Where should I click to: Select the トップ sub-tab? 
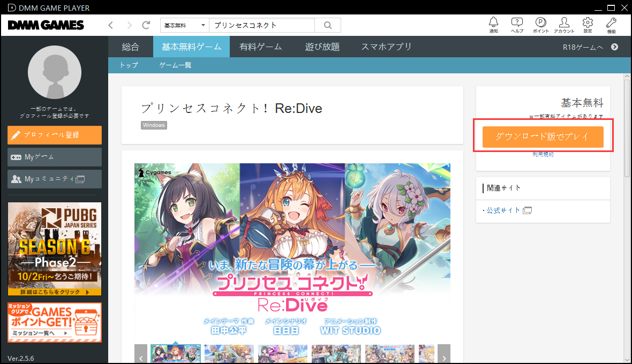point(129,65)
